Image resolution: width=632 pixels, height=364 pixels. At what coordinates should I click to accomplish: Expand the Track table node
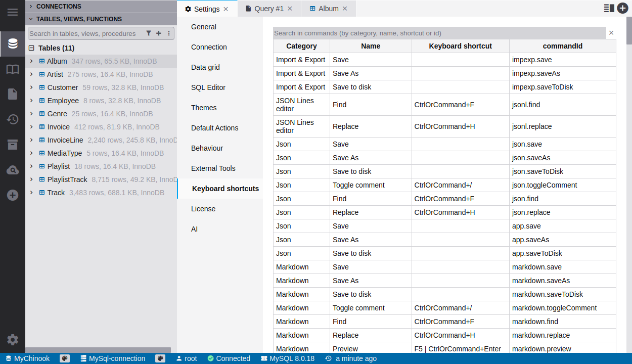tap(31, 193)
